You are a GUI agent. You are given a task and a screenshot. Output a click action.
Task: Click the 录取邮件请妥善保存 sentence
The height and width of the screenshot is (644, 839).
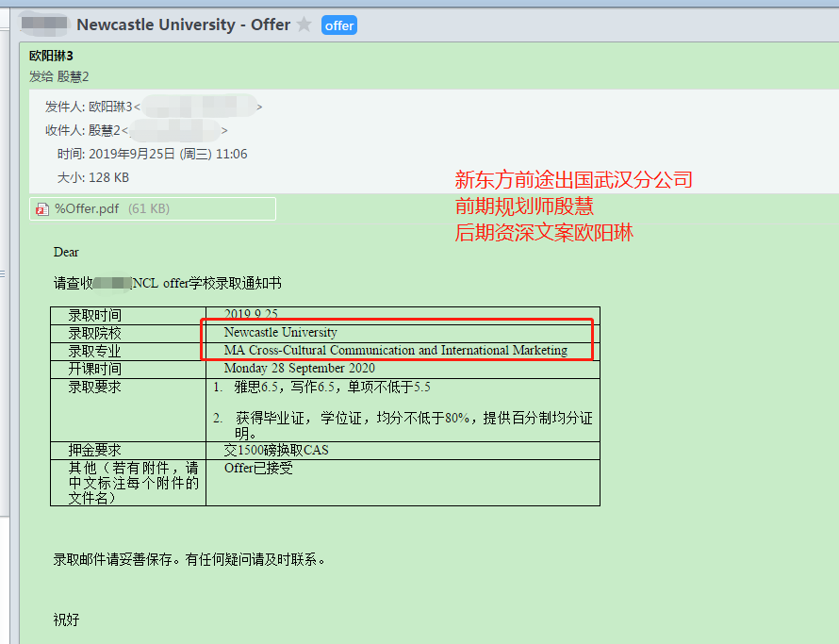189,559
